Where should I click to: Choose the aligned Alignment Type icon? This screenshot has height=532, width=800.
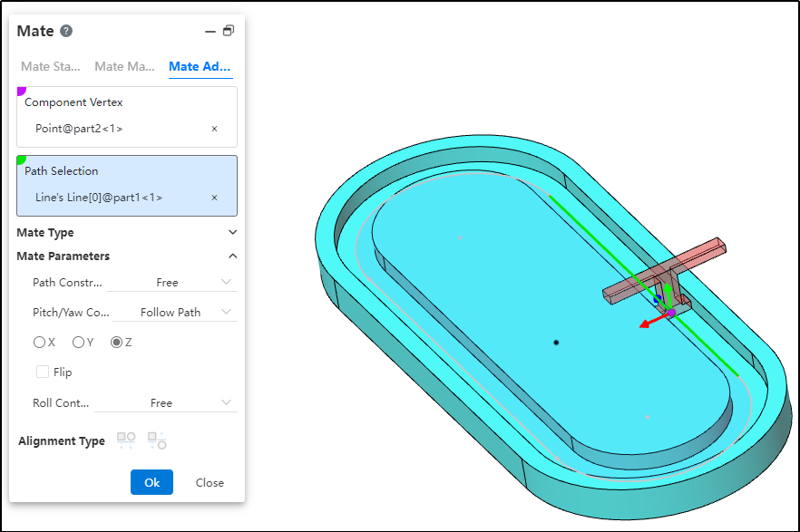tap(126, 440)
